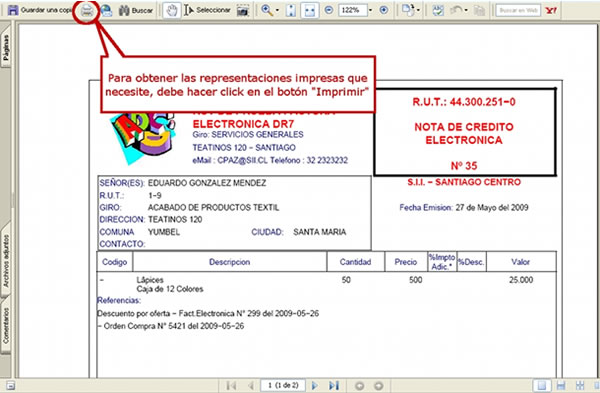Click the spell check ABC icon
Viewport: 600px width, 393px height.
(439, 11)
